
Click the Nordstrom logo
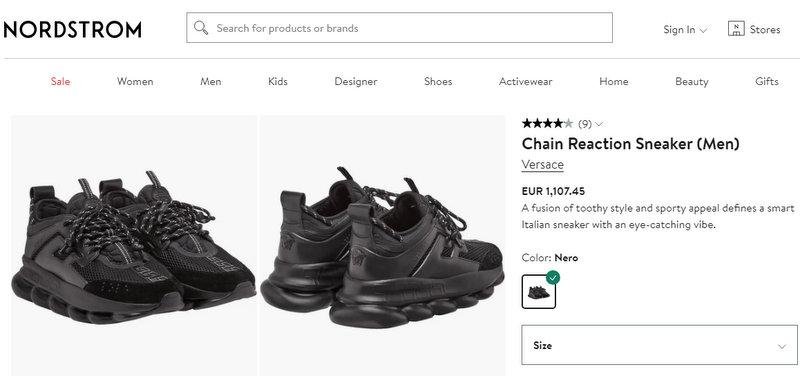[72, 30]
